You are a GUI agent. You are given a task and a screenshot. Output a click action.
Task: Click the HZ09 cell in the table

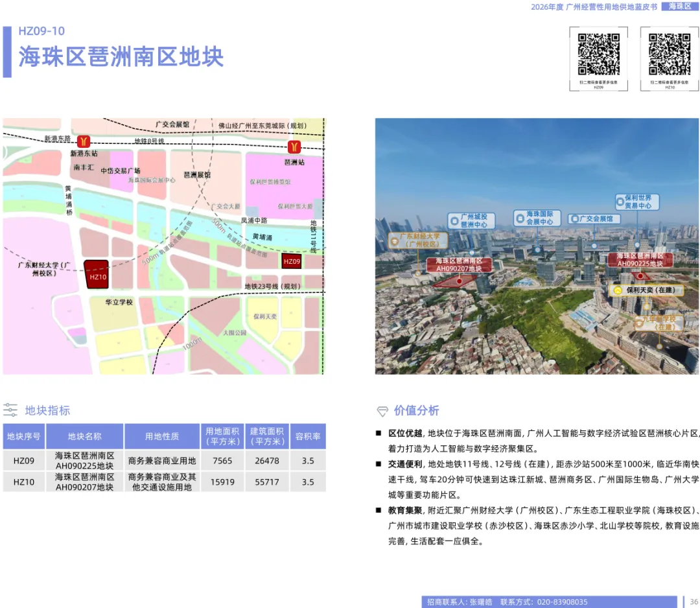[24, 461]
